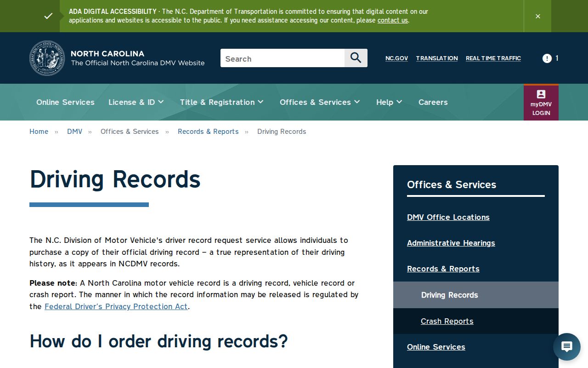This screenshot has height=368, width=588.
Task: Open the Online Services nav item
Action: (x=65, y=102)
